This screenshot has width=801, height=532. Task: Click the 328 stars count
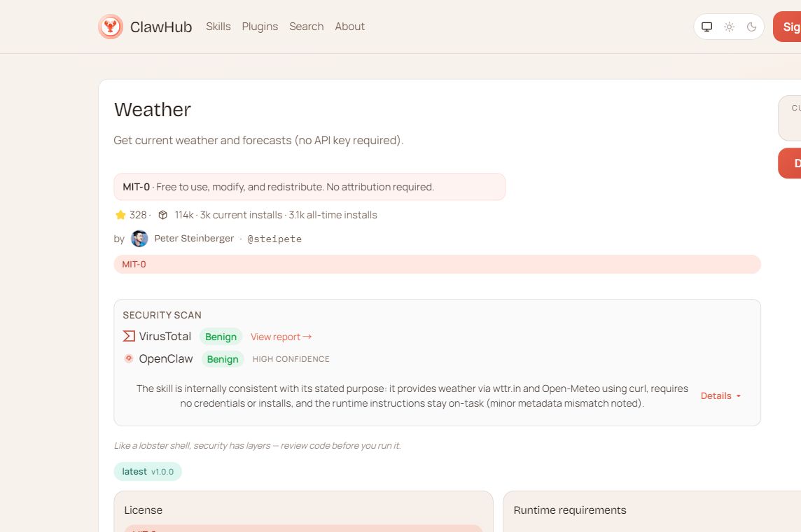pos(138,215)
